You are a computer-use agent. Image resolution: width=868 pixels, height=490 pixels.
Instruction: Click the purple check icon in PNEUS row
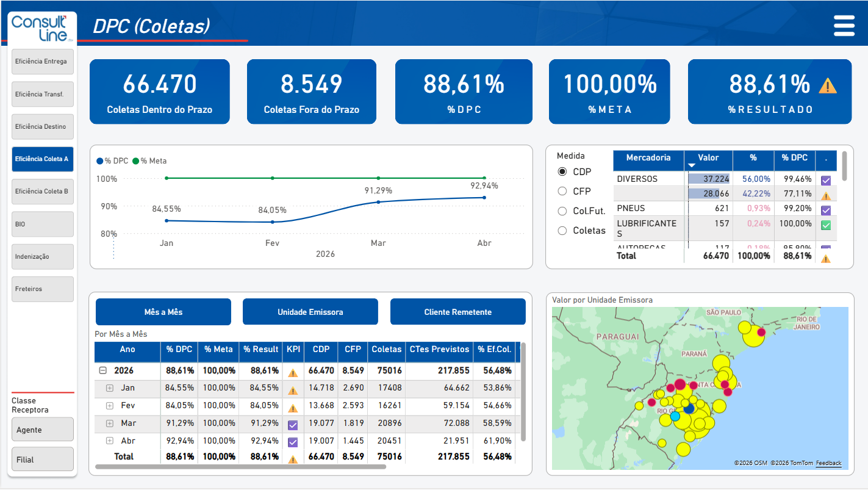click(826, 210)
